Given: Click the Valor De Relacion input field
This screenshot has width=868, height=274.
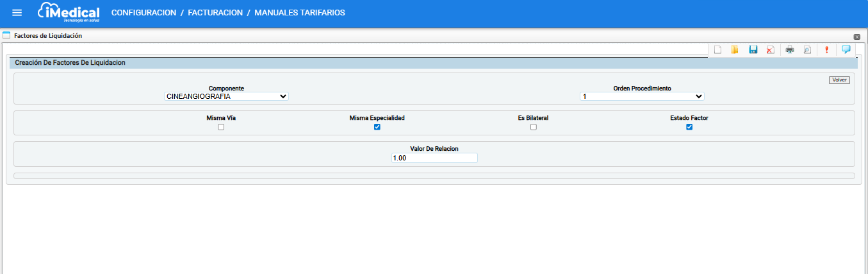Looking at the screenshot, I should [434, 158].
